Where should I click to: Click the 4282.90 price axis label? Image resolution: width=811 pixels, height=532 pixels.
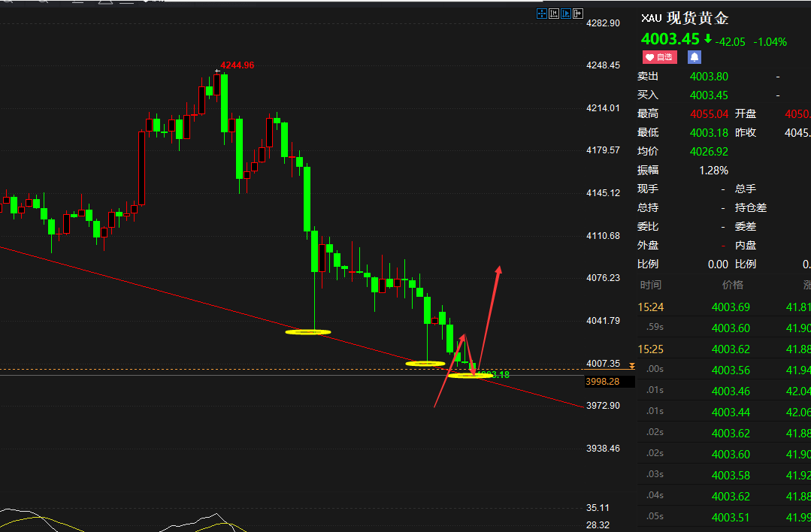pyautogui.click(x=603, y=23)
